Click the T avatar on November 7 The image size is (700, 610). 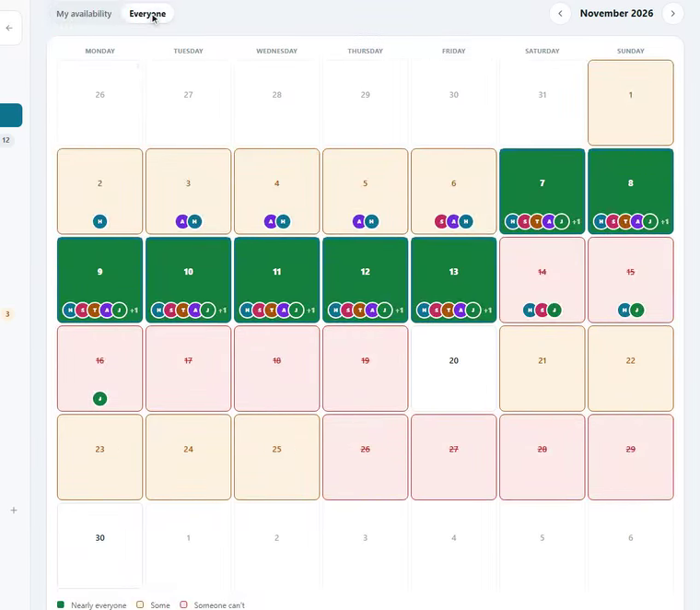click(x=537, y=221)
